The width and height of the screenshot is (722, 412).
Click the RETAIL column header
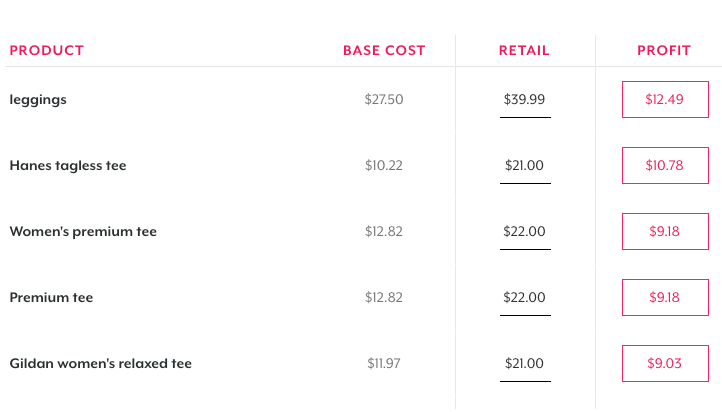coord(524,50)
